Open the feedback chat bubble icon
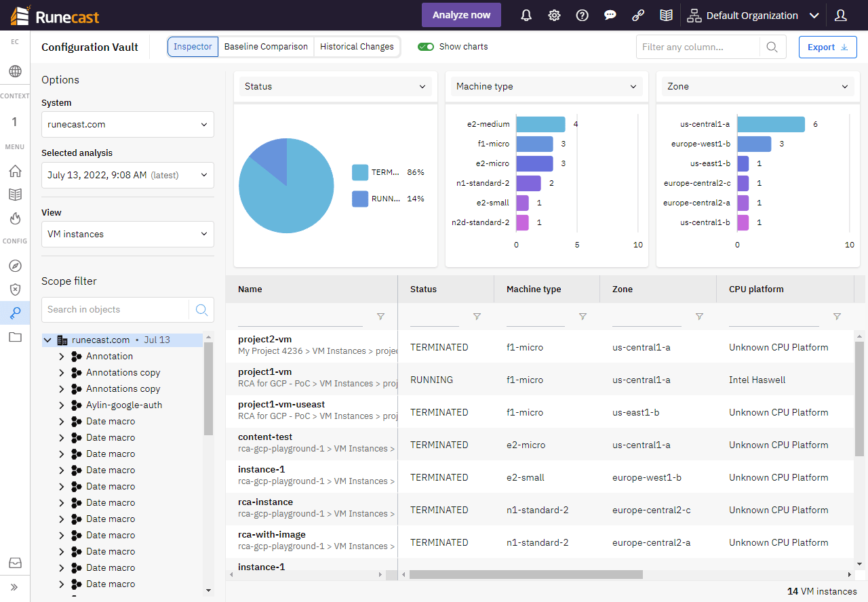The image size is (868, 602). [x=610, y=16]
